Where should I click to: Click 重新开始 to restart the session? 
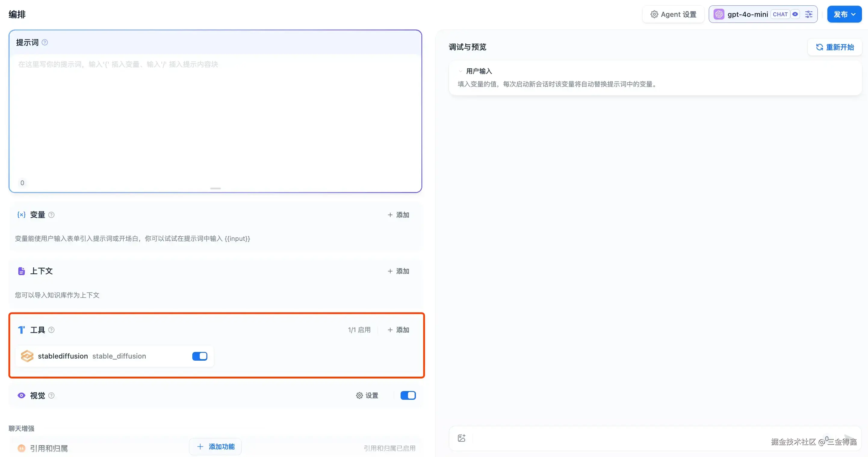835,47
